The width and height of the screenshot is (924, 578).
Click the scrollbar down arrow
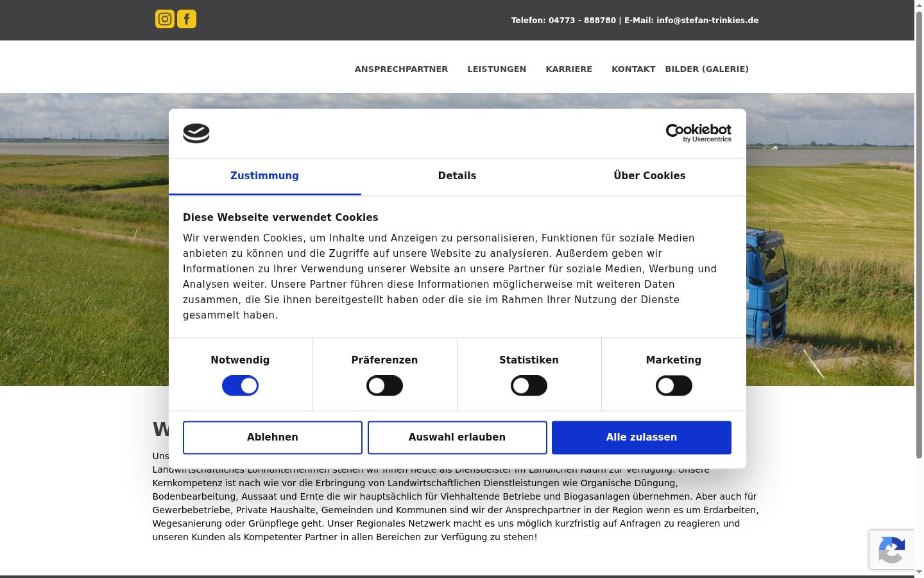[919, 572]
